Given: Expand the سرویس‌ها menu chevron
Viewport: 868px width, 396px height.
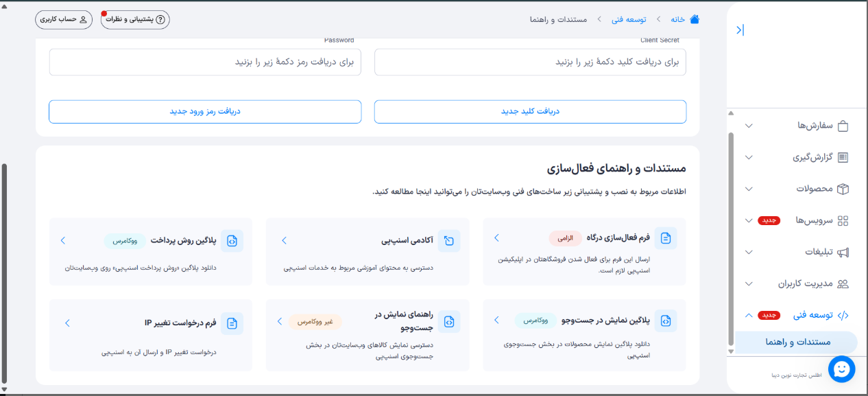Looking at the screenshot, I should 749,220.
